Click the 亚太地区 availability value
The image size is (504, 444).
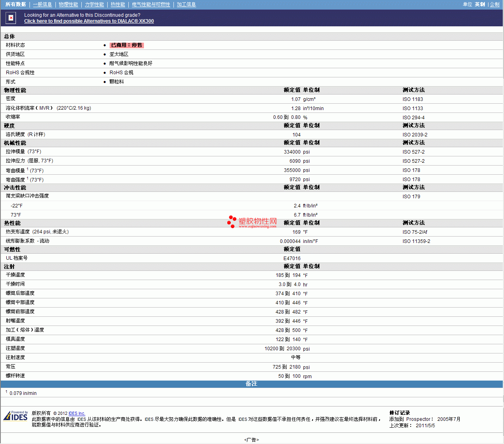coord(119,54)
